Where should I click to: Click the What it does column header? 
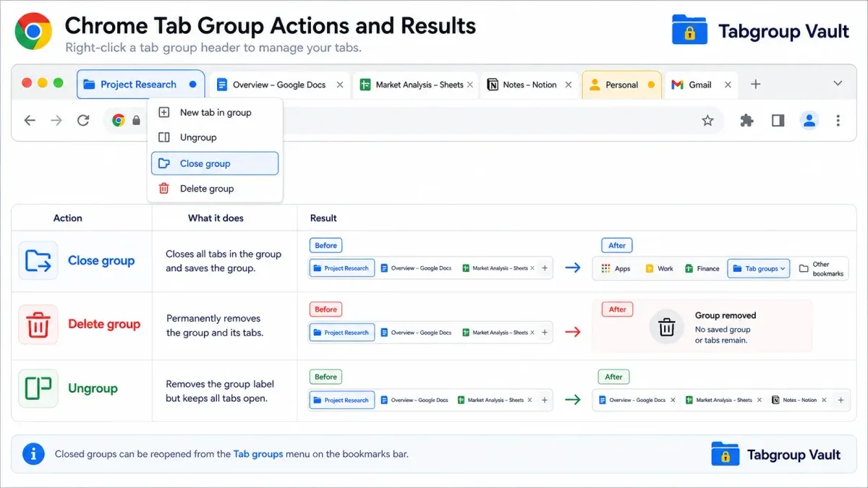(216, 218)
